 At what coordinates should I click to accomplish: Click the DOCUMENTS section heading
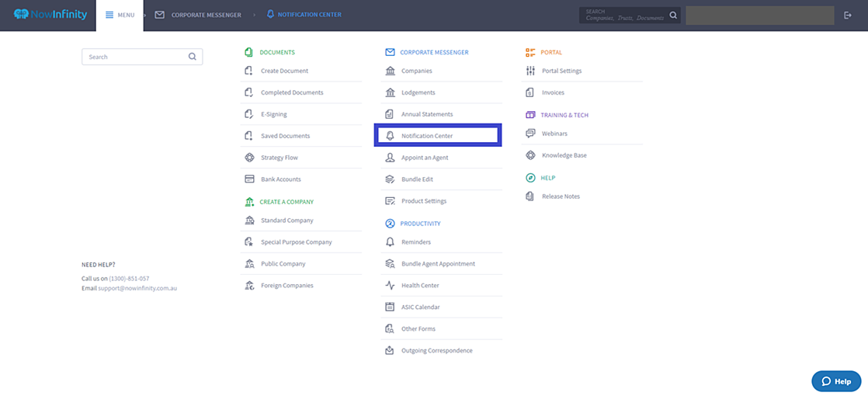click(x=277, y=52)
